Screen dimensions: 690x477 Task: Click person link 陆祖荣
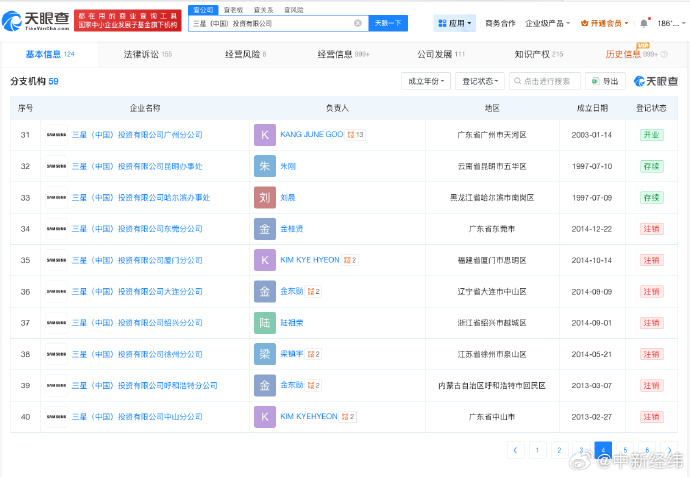point(292,323)
